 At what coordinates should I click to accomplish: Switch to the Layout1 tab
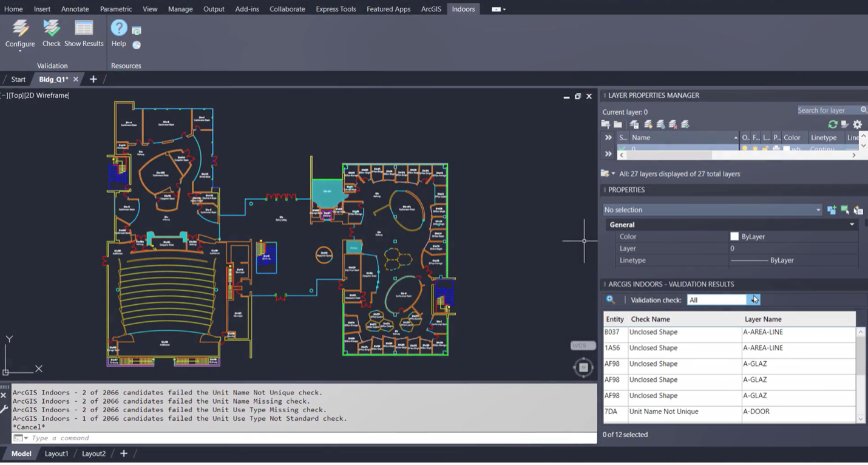tap(56, 453)
